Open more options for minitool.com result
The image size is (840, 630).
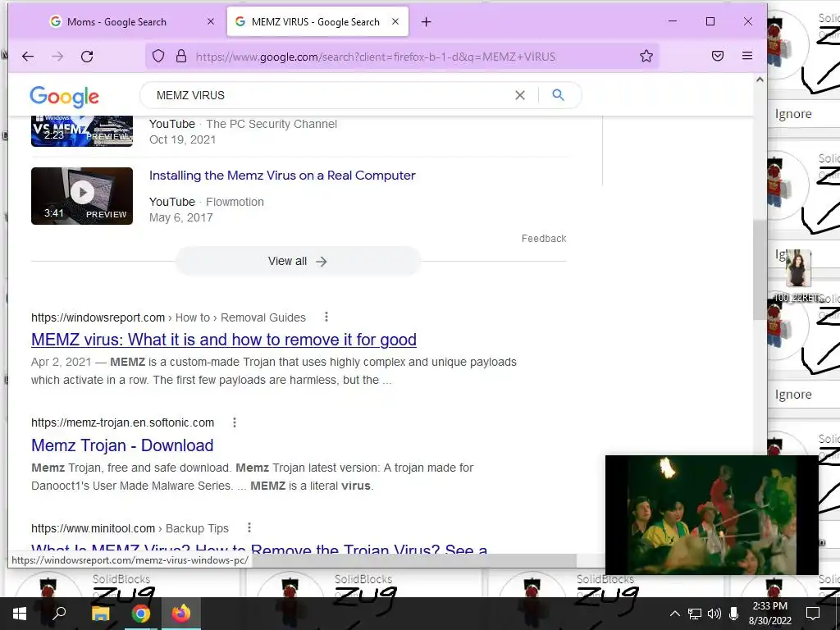(249, 527)
